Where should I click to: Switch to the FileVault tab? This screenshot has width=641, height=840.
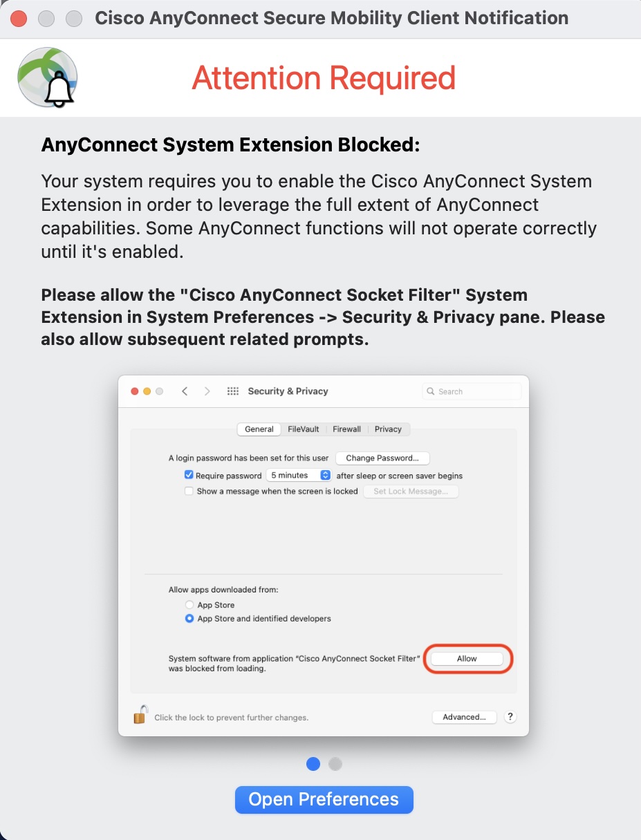[x=302, y=429]
